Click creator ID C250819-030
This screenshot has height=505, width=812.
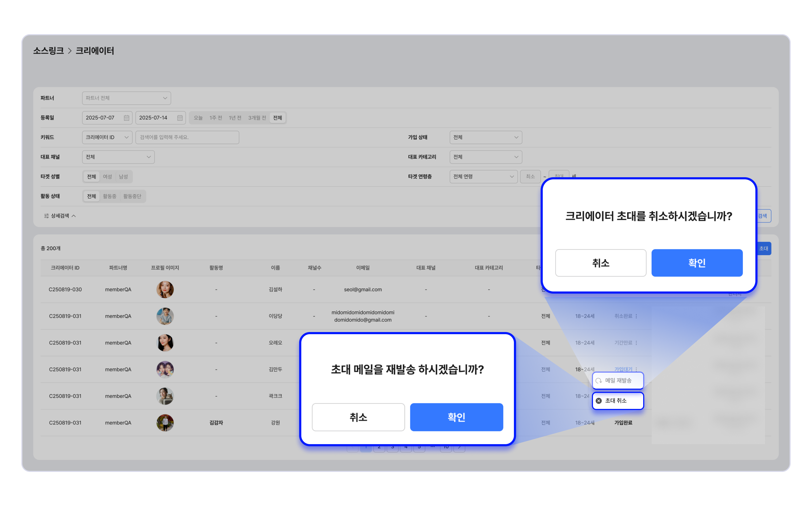click(x=65, y=290)
